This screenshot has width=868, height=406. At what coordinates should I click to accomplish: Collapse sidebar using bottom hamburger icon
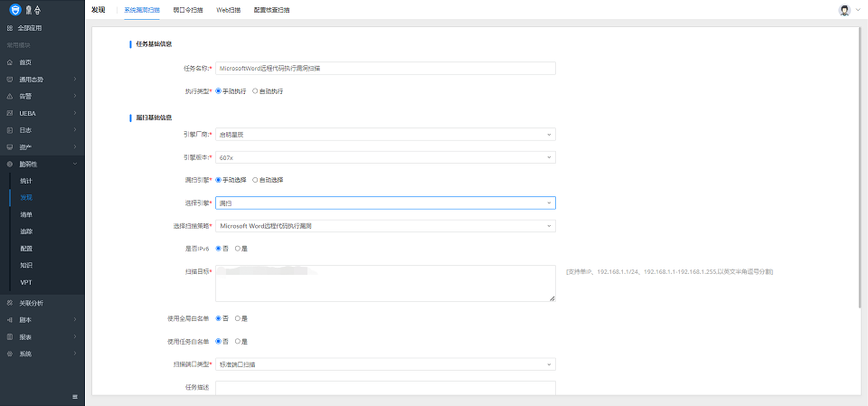point(75,397)
